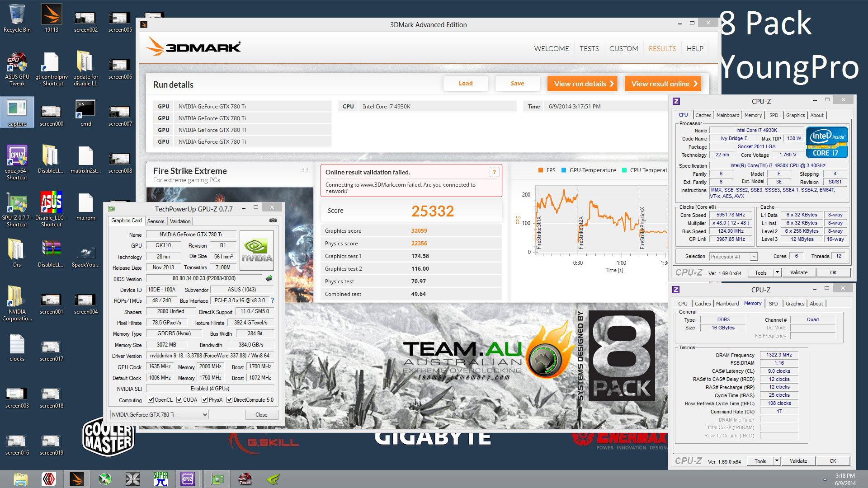
Task: Open the Processor #1 selection dropdown
Action: tap(733, 257)
